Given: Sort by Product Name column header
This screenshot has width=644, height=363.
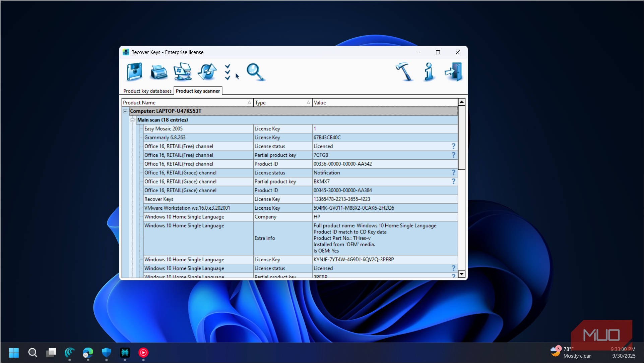Looking at the screenshot, I should coord(187,103).
